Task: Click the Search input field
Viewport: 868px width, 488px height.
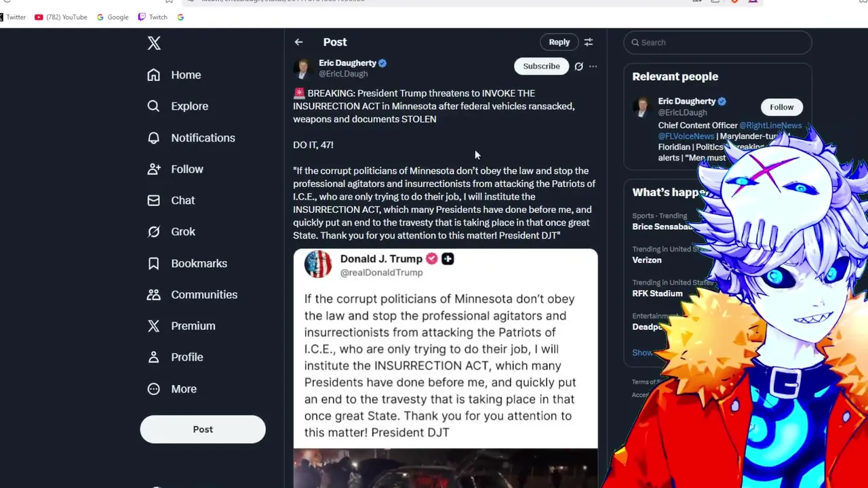Action: click(x=717, y=42)
